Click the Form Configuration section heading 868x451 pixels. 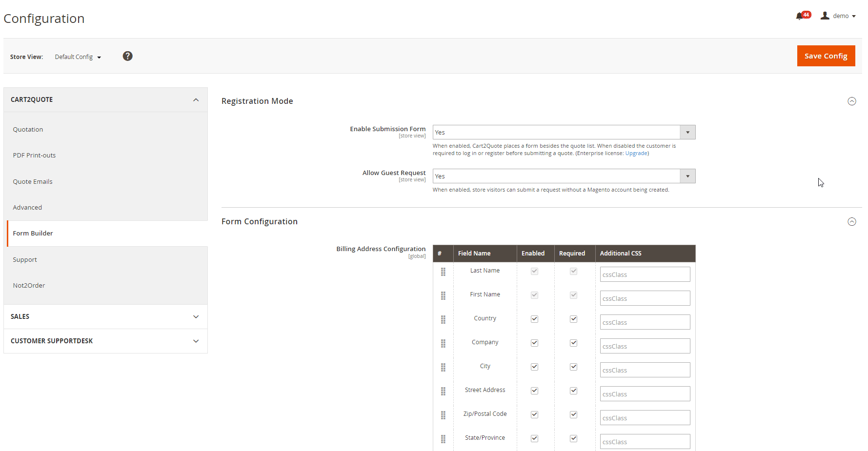[x=260, y=221]
